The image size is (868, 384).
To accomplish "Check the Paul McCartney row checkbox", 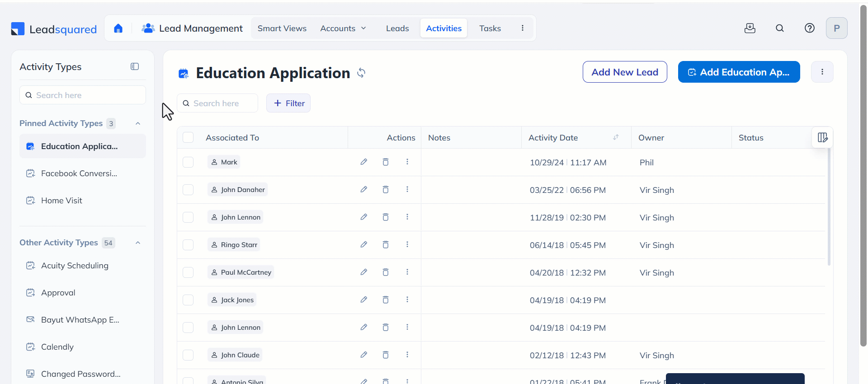I will [188, 272].
